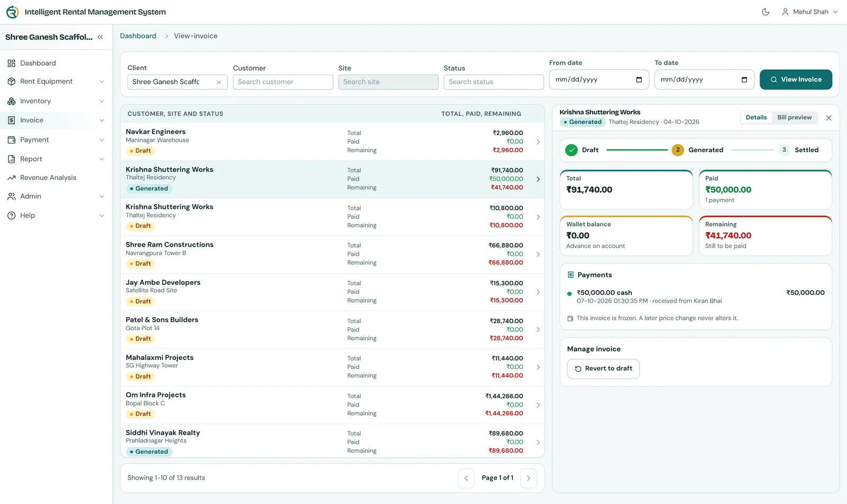Click the Inventory cubes icon
The image size is (847, 504).
(x=12, y=101)
